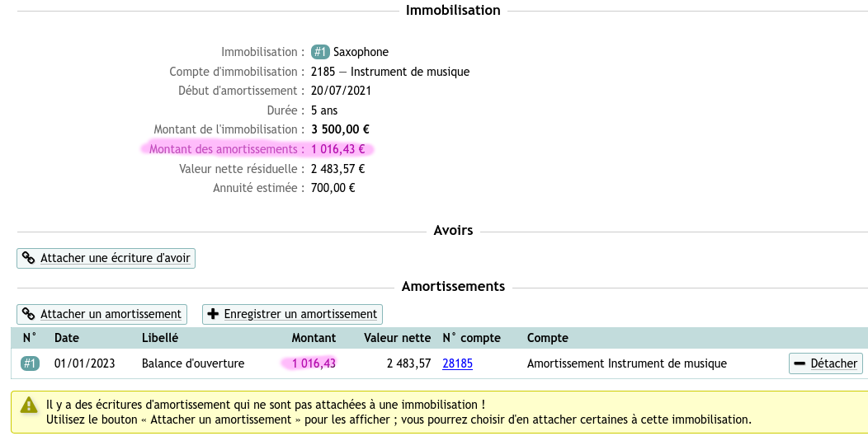Viewport: 868px width, 436px height.
Task: Click the minus icon on the Détacher button
Action: (800, 363)
